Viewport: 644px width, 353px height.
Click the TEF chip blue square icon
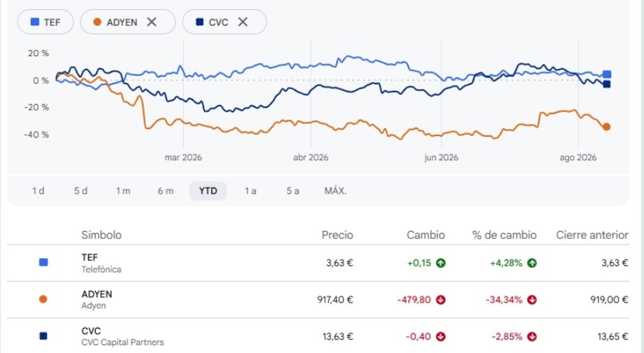[35, 22]
